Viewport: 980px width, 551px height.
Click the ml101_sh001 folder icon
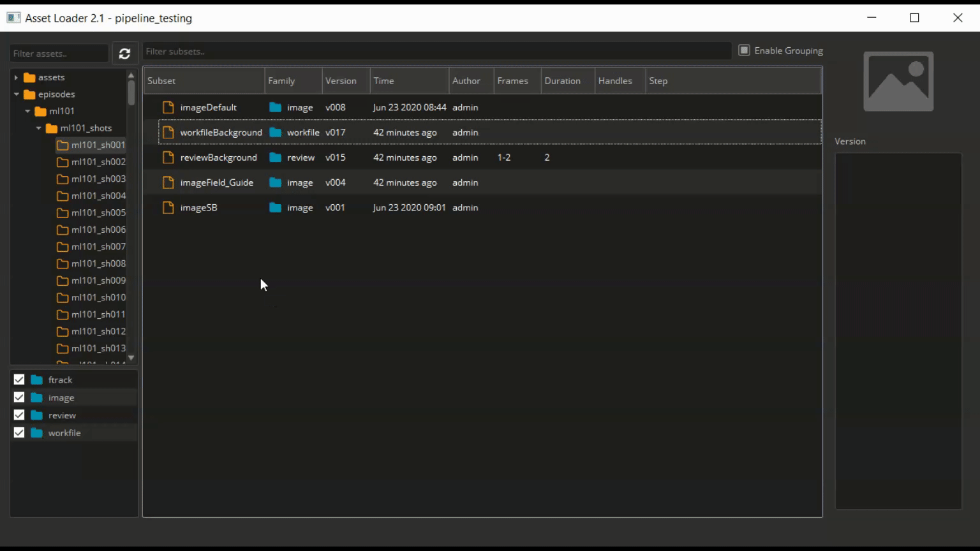point(63,145)
